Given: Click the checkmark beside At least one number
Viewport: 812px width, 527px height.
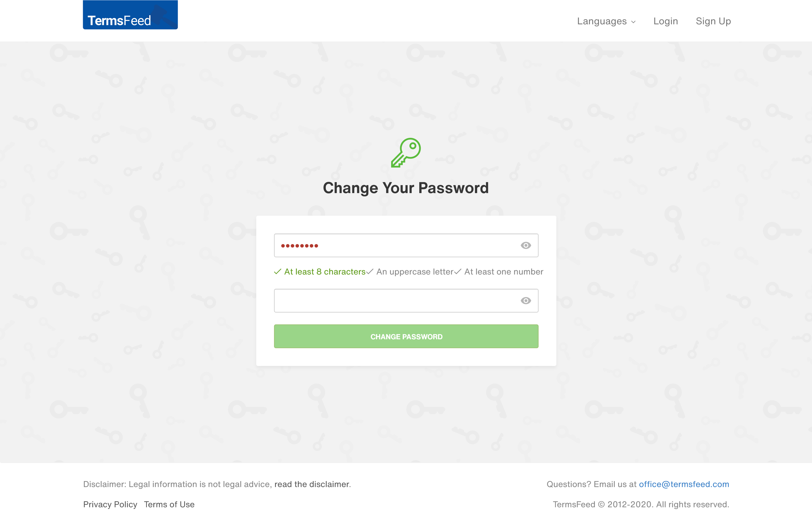Looking at the screenshot, I should (458, 271).
